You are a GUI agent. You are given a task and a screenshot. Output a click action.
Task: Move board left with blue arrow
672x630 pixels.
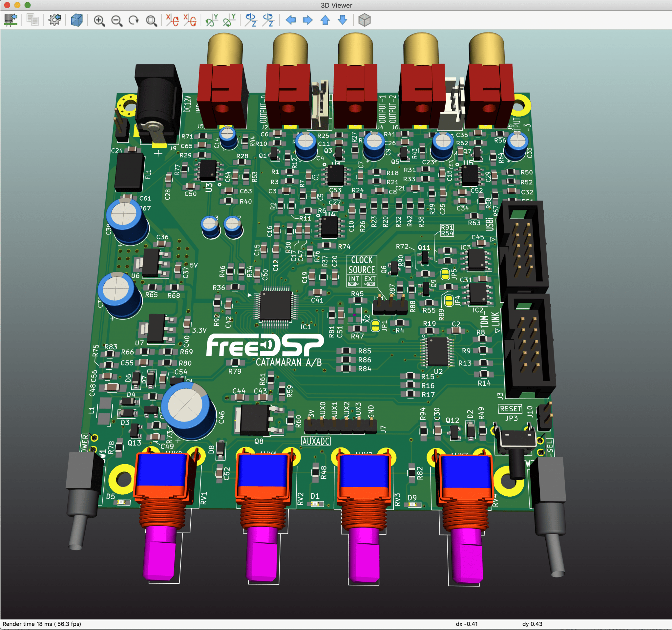291,20
